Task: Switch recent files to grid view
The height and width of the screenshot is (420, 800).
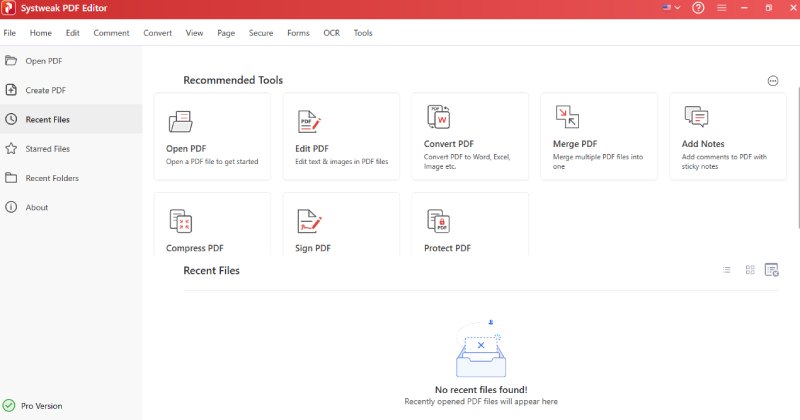Action: coord(749,270)
